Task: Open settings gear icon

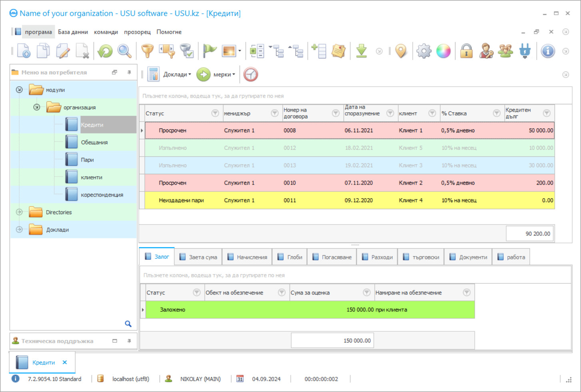Action: [424, 51]
